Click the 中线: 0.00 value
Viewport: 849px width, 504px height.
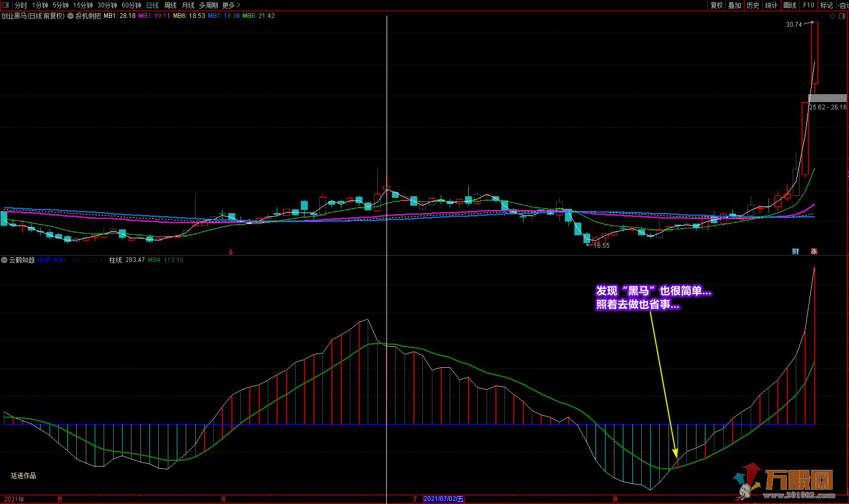[52, 260]
